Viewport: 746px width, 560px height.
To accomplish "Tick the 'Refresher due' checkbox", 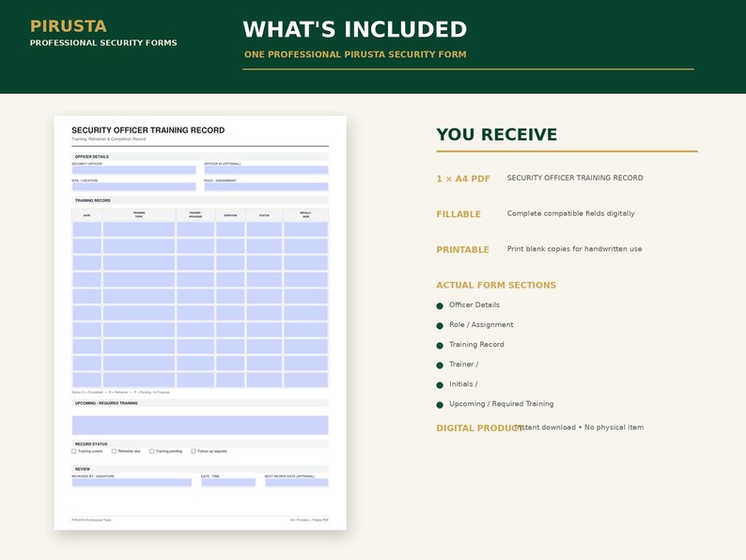I will tap(115, 451).
